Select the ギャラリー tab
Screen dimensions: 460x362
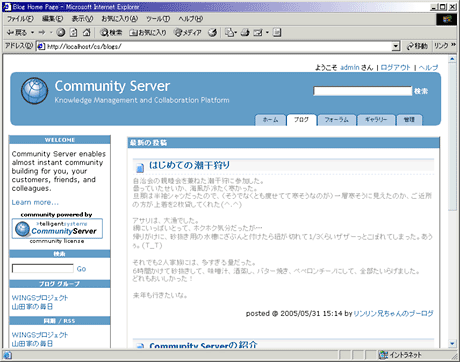[x=376, y=120]
